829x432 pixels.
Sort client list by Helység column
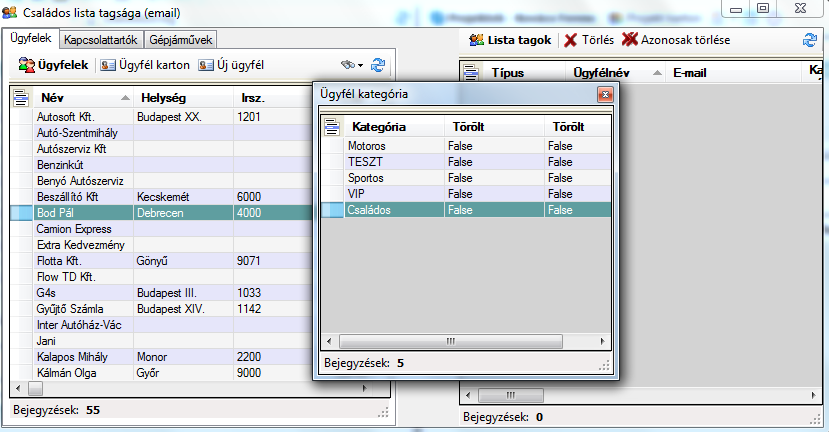tap(183, 98)
